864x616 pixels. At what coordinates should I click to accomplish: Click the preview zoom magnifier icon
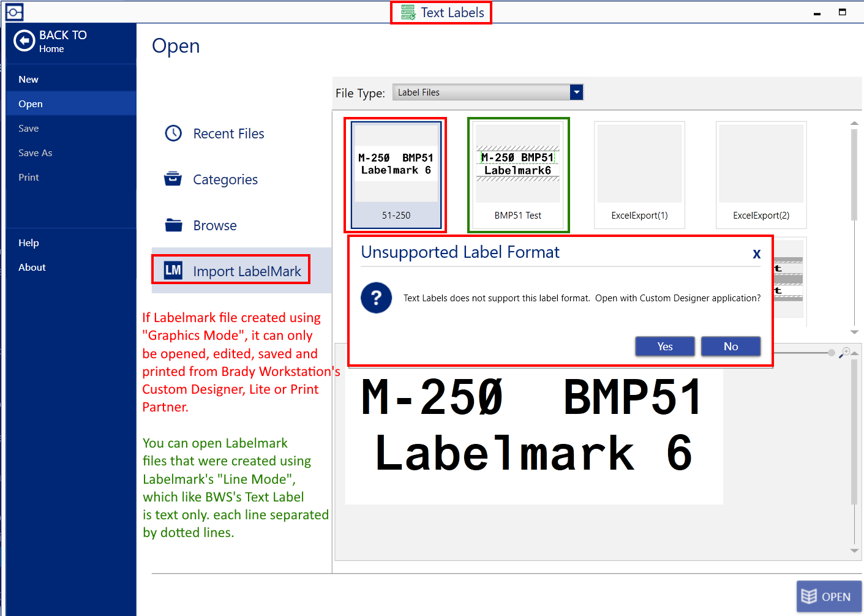point(845,352)
